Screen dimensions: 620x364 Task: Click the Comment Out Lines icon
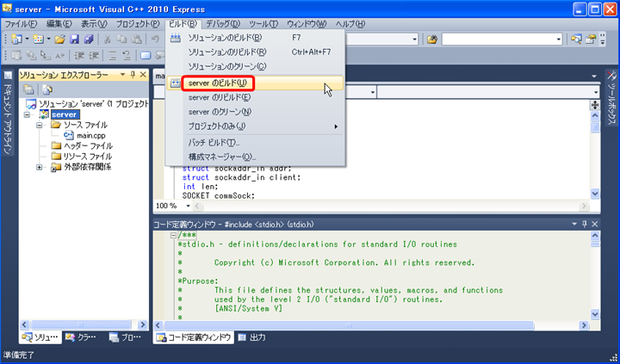(112, 56)
